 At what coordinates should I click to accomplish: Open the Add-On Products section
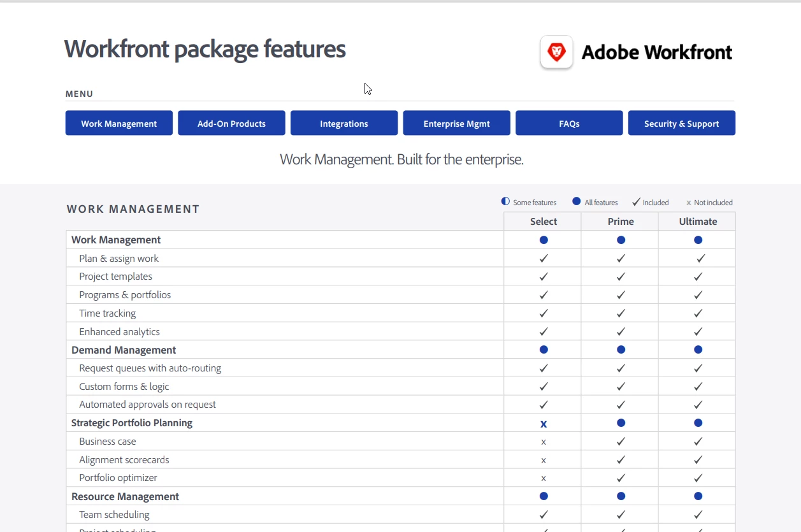click(231, 123)
